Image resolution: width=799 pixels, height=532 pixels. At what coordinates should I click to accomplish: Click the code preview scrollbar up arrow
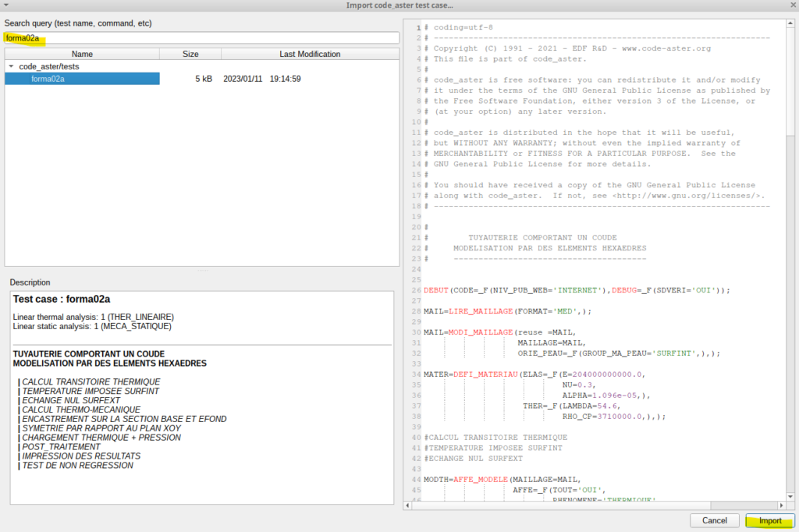[x=790, y=24]
